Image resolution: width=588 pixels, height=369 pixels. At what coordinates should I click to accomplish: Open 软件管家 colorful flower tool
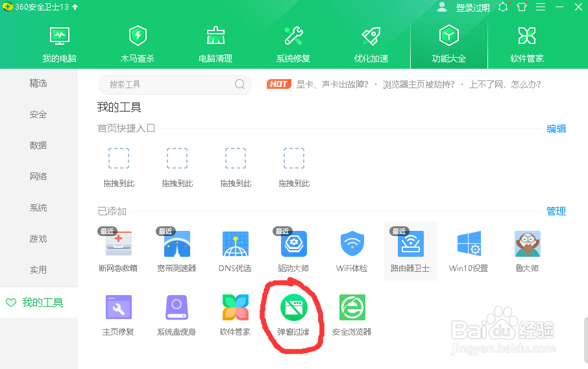tap(235, 315)
